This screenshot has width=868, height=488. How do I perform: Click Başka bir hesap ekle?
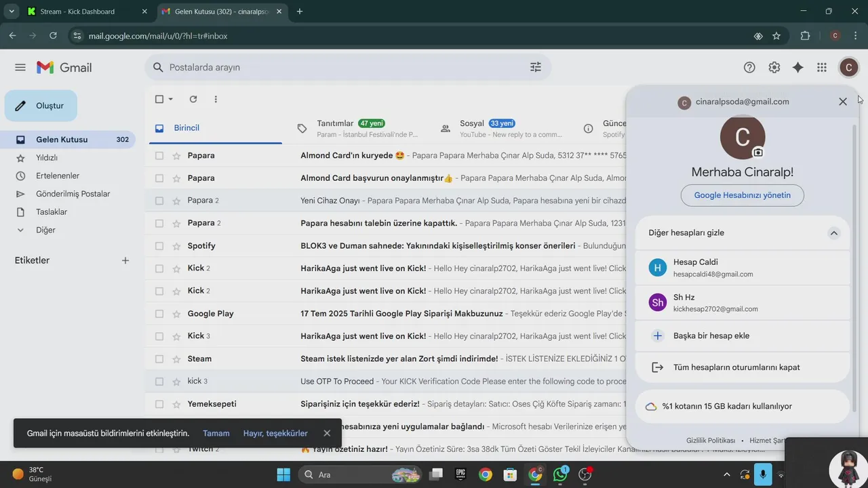[743, 335]
